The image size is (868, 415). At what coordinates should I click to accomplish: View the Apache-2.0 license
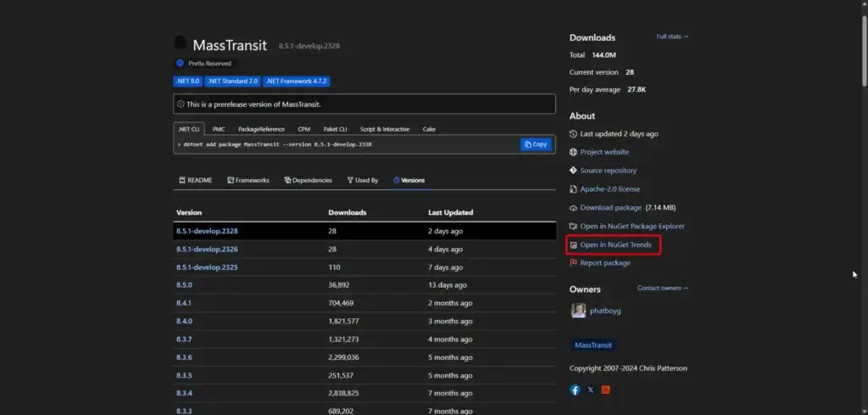609,189
